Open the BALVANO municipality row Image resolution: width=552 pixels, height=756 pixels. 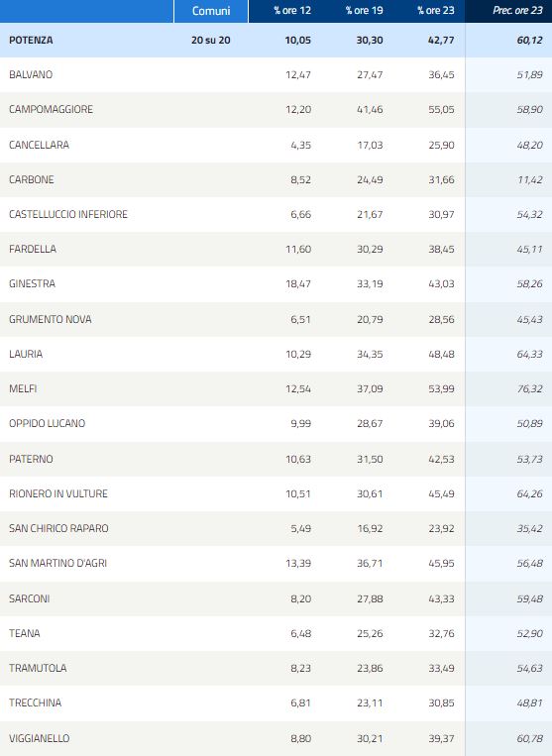coord(276,74)
